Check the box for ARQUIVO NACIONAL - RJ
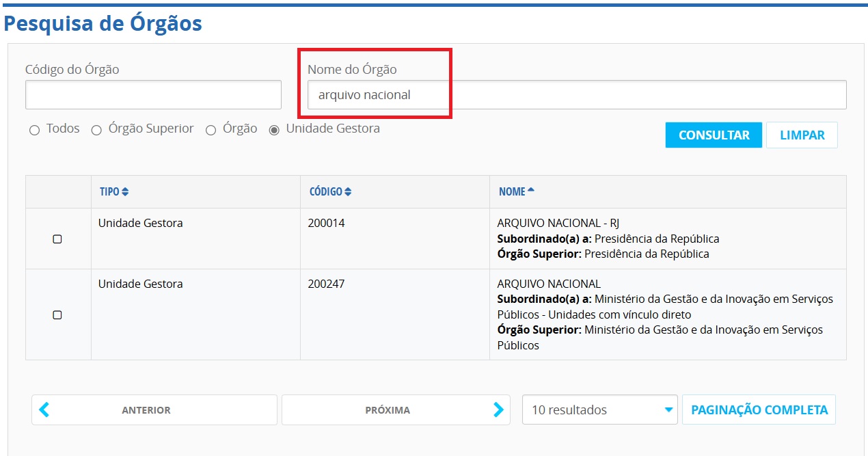The width and height of the screenshot is (868, 456). (x=57, y=239)
